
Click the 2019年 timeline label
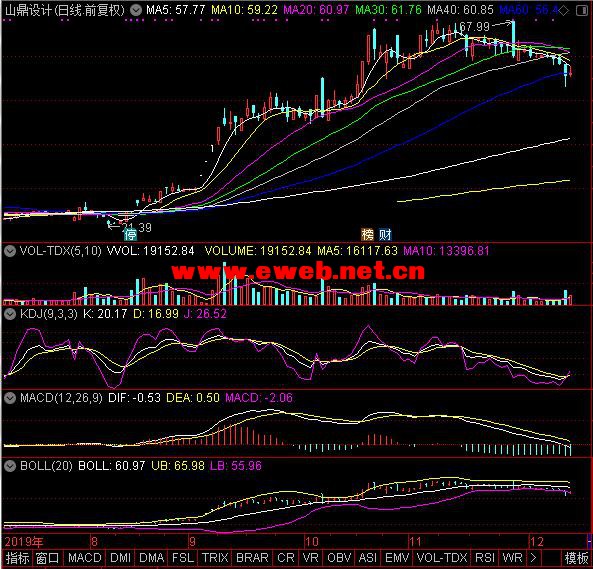[24, 542]
